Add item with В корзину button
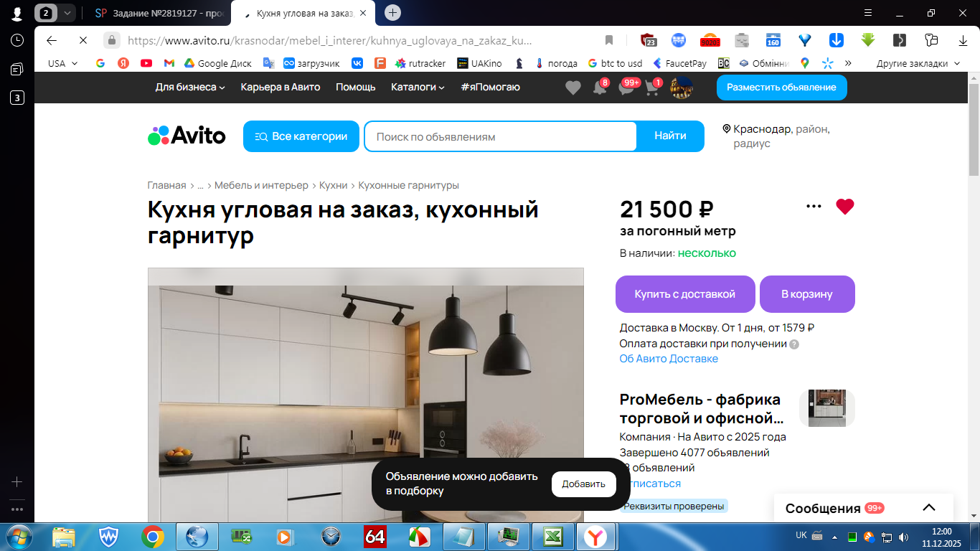Screen dimensions: 980x551 (807, 294)
